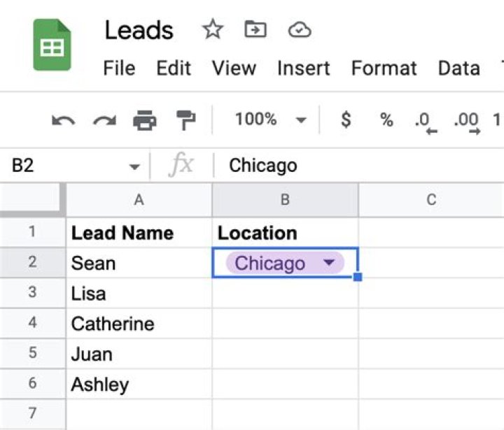Format as currency with dollar sign
504x430 pixels.
(x=346, y=120)
